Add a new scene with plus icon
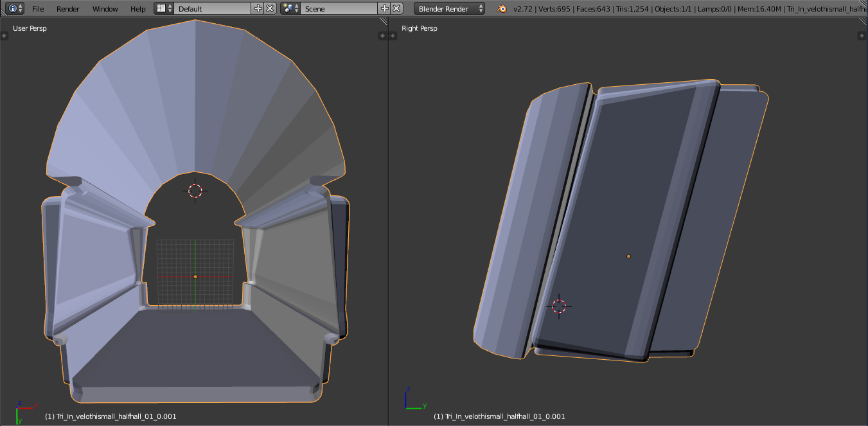Image resolution: width=868 pixels, height=426 pixels. click(385, 8)
